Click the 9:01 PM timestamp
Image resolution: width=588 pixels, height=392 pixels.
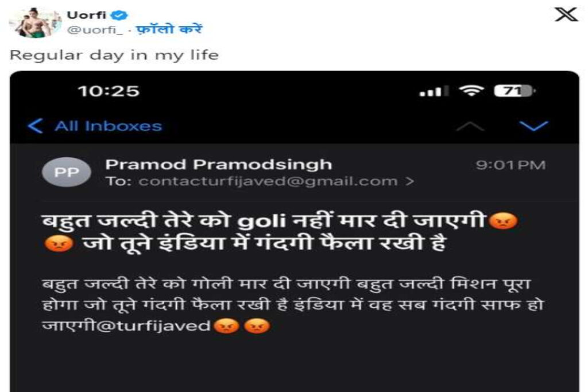coord(510,165)
